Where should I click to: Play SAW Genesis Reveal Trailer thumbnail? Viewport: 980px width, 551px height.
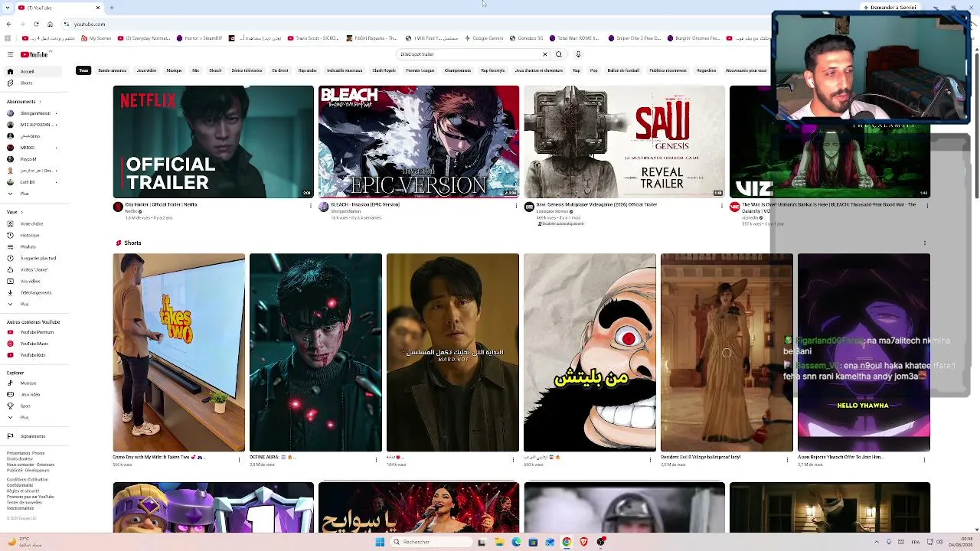[624, 142]
